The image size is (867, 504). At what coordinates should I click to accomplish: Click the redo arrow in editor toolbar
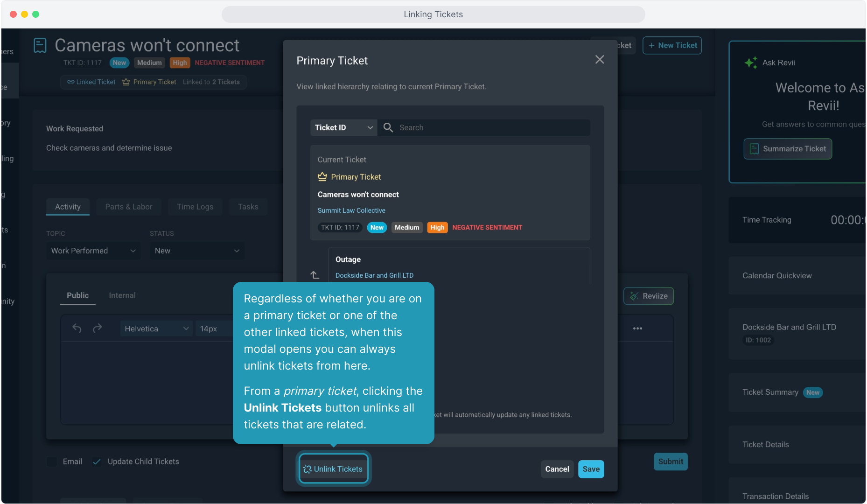(97, 329)
